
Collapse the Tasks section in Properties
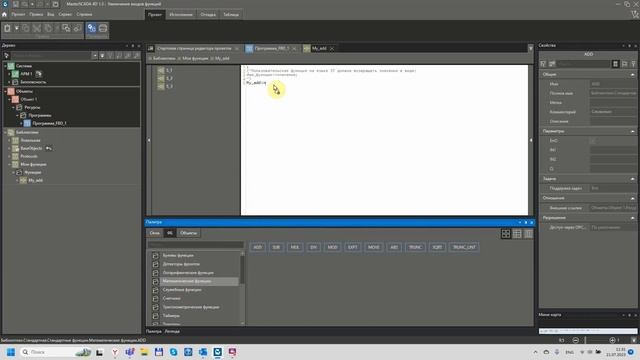633,179
